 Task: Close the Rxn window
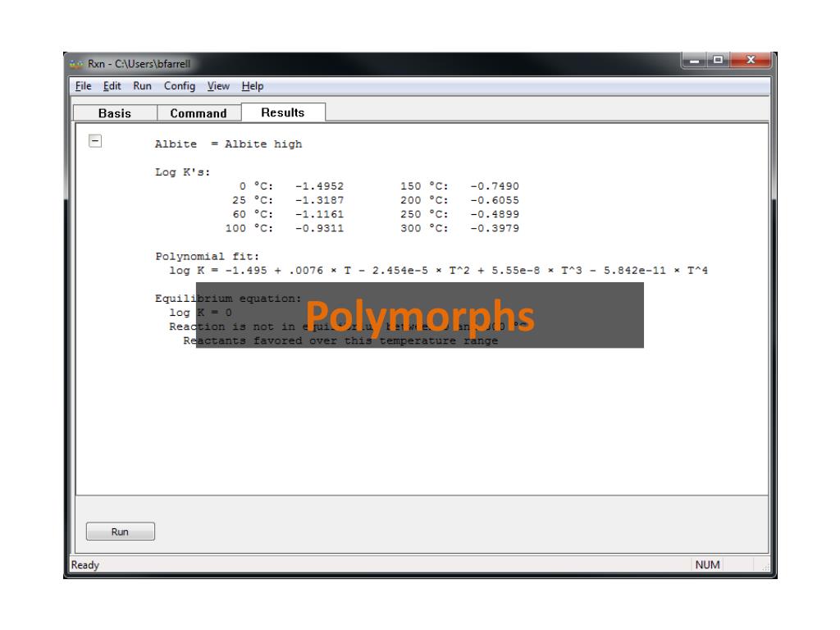click(x=751, y=60)
